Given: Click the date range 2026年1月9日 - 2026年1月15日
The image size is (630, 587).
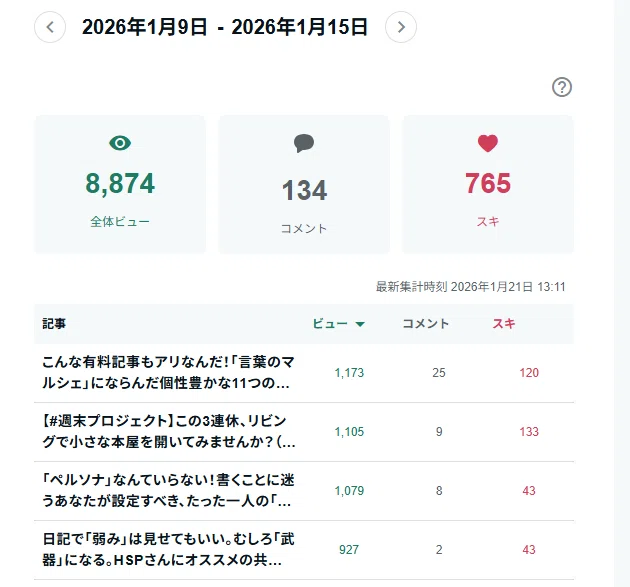Looking at the screenshot, I should (225, 27).
